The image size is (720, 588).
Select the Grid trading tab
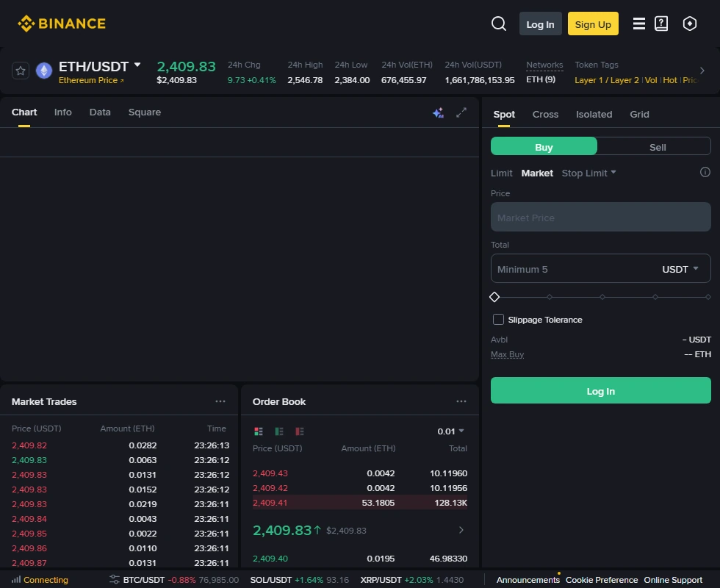639,115
